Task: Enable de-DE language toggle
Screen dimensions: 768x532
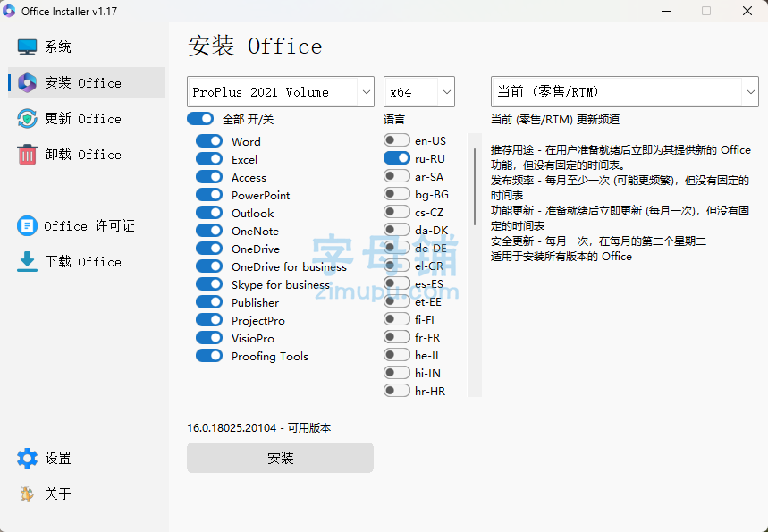Action: click(397, 248)
